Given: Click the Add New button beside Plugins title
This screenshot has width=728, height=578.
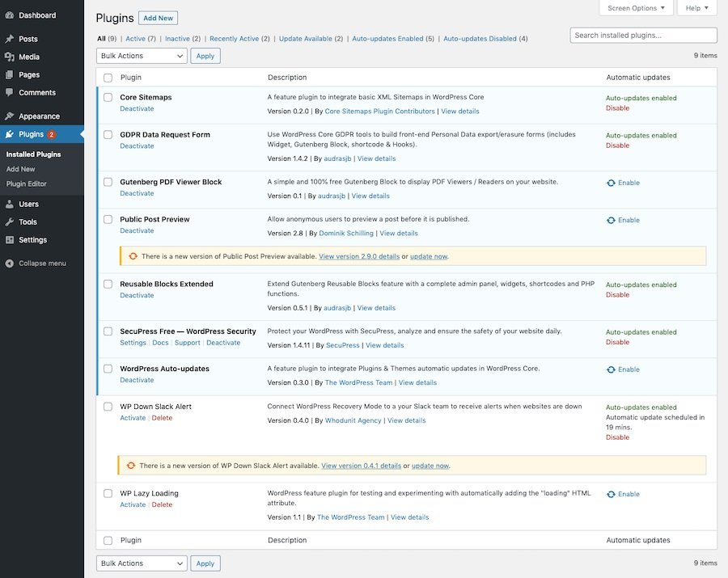Looking at the screenshot, I should point(158,18).
